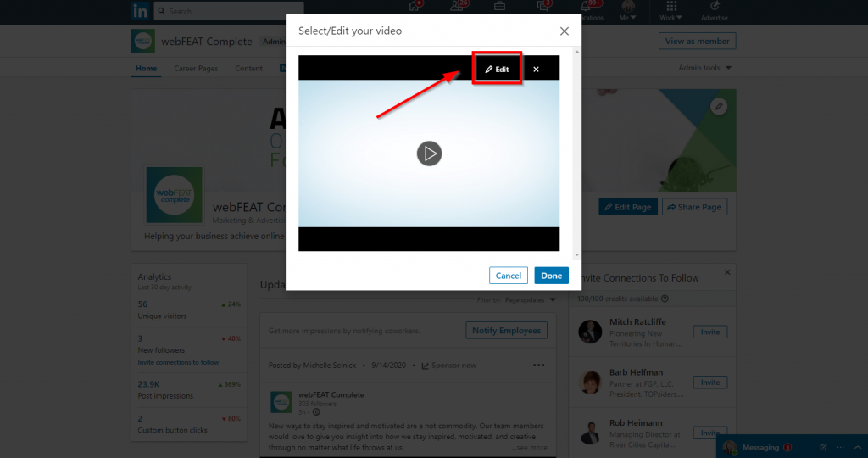
Task: Open the My Network icon
Action: click(458, 6)
